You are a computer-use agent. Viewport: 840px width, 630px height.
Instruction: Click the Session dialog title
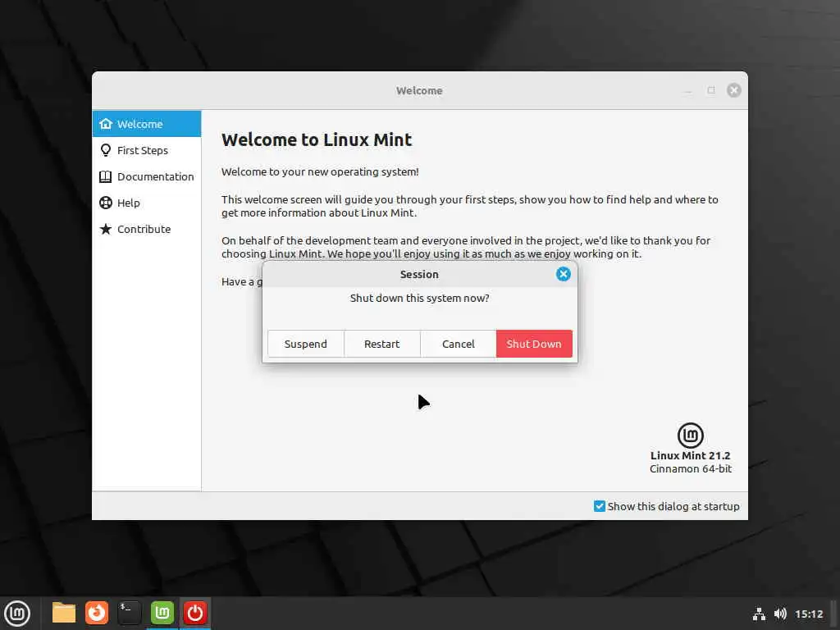click(419, 274)
